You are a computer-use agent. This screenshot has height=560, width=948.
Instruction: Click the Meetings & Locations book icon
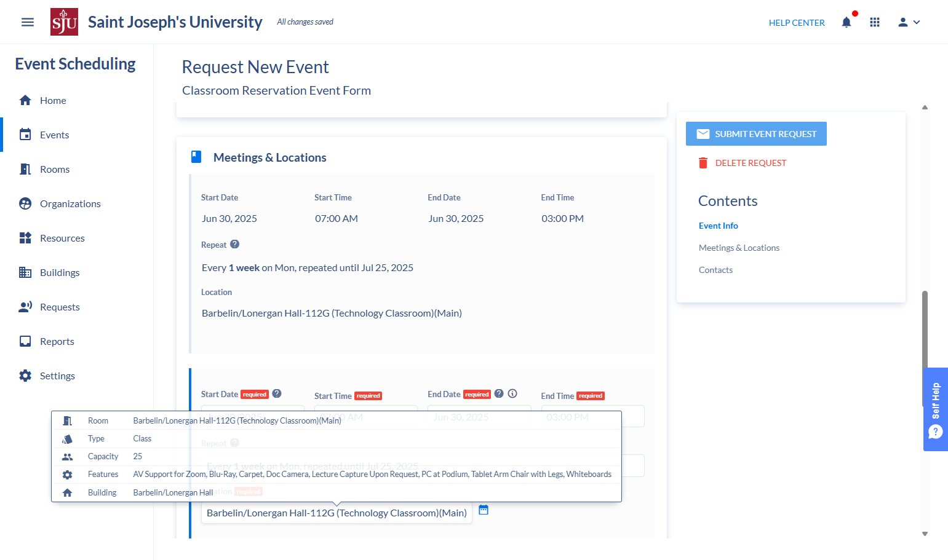[x=196, y=157]
